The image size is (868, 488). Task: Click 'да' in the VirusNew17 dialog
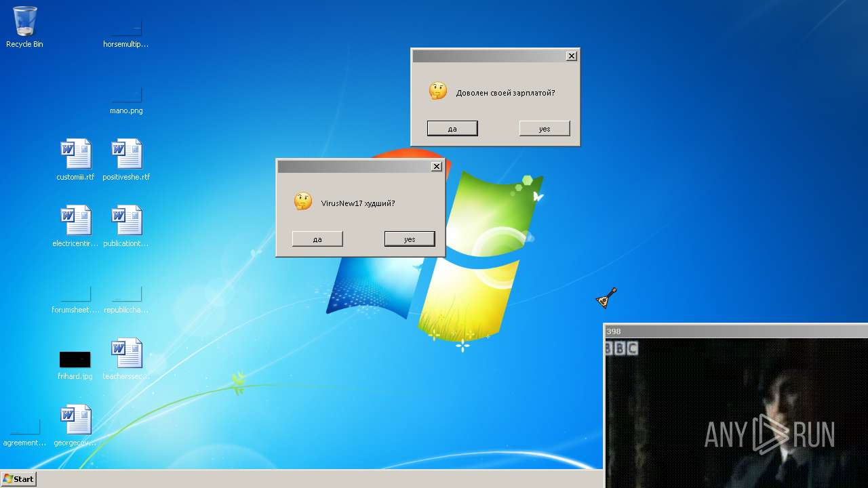pyautogui.click(x=317, y=239)
